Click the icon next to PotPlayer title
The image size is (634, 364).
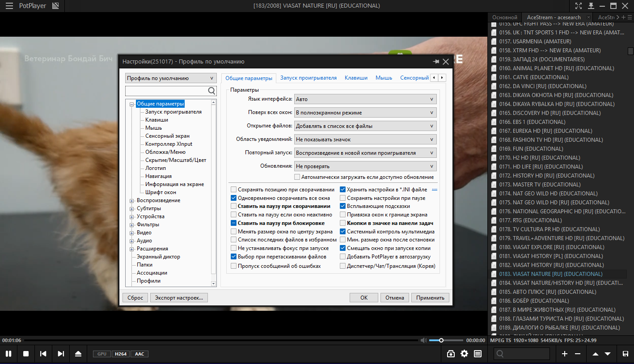tap(55, 6)
